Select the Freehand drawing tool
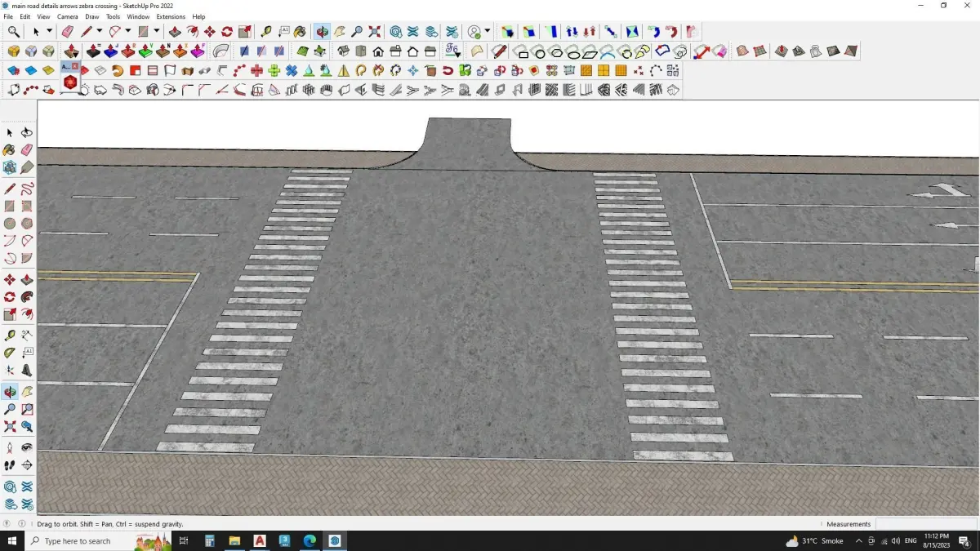 pos(27,189)
